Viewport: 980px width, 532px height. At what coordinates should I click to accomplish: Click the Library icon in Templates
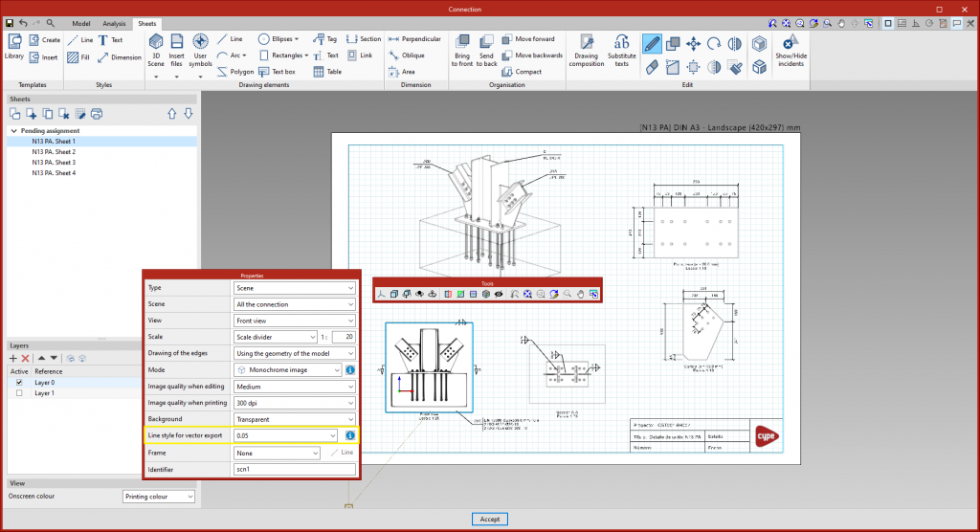tap(14, 45)
